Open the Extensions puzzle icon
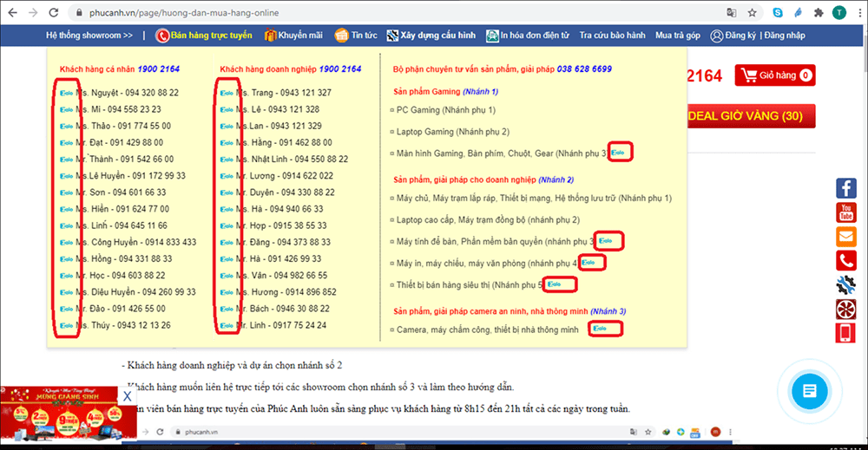868x450 pixels. coord(819,12)
